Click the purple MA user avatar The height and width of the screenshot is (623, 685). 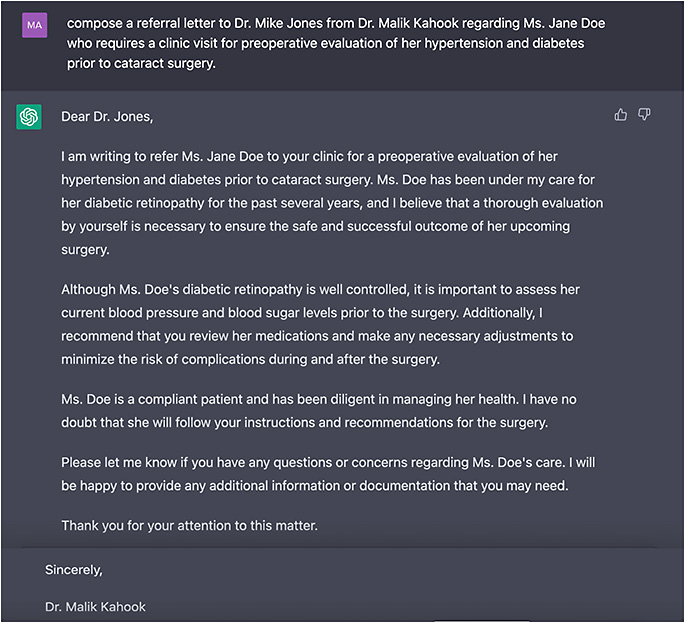34,23
